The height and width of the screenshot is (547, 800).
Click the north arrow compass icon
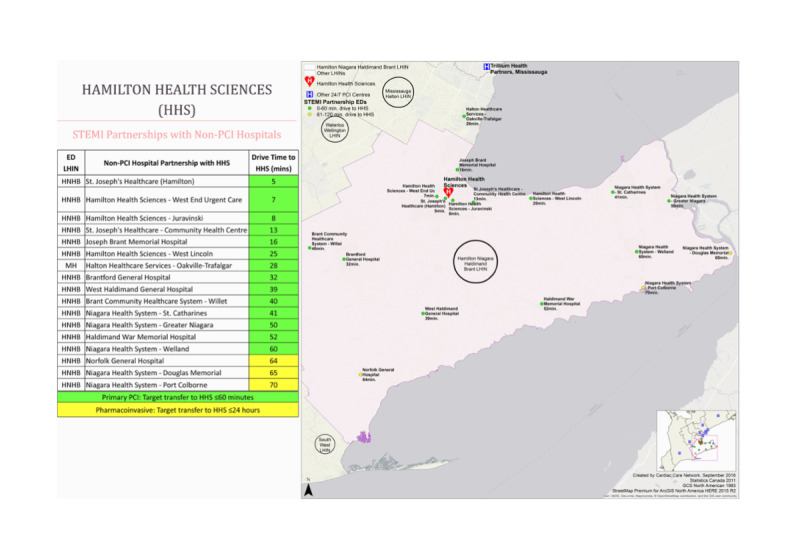click(310, 491)
